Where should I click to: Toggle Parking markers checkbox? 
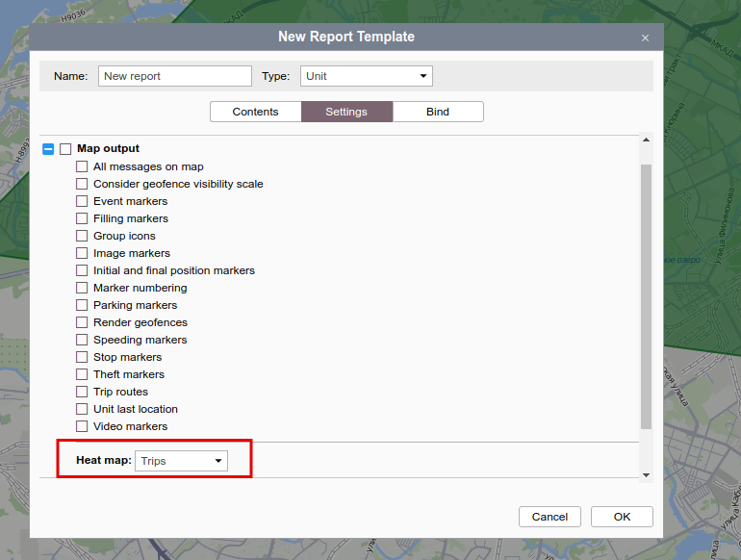point(82,305)
